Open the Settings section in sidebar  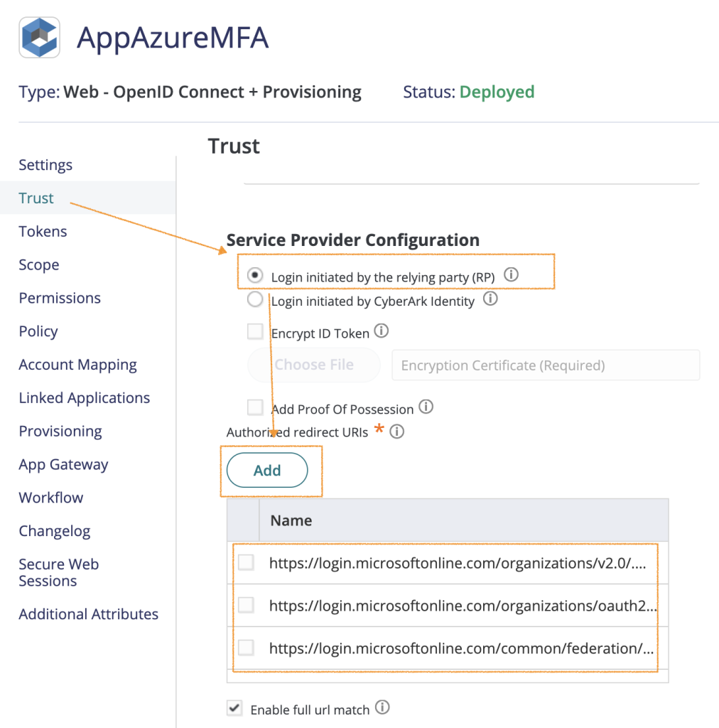(x=45, y=165)
